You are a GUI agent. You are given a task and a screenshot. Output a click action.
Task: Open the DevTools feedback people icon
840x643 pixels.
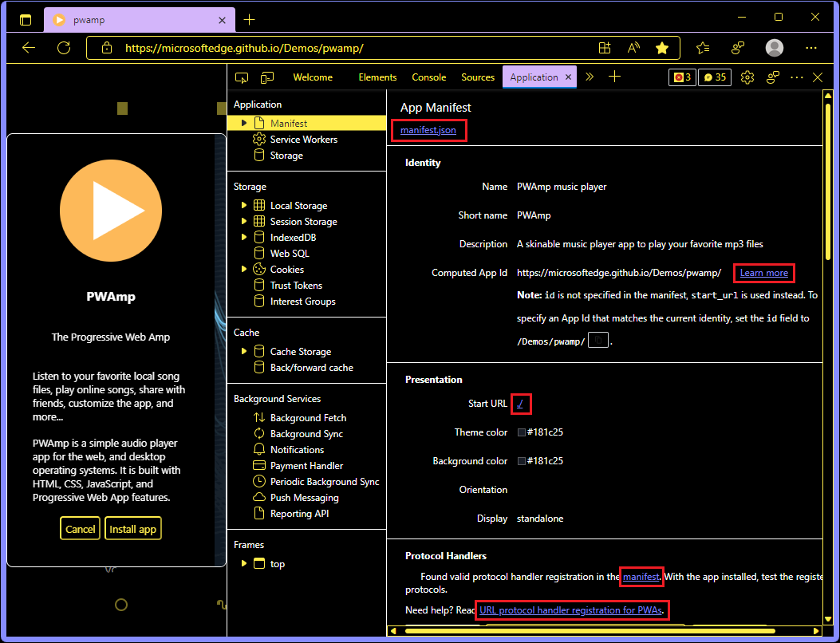tap(772, 77)
